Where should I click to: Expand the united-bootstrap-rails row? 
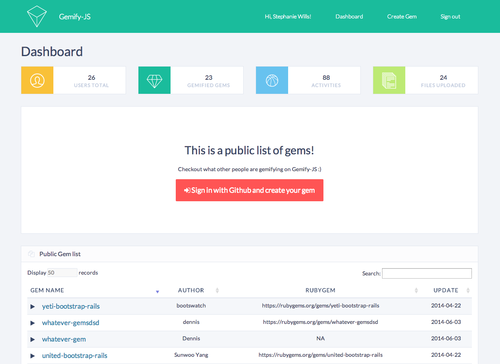32,356
